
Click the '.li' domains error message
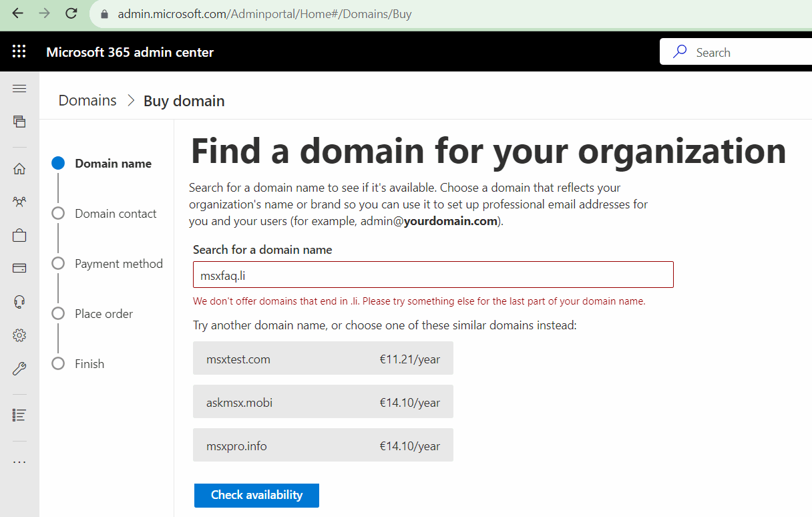419,301
